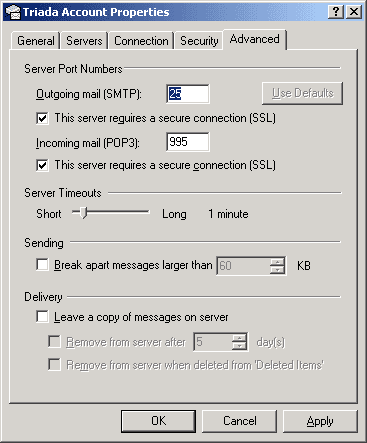Open the Servers tab
Image resolution: width=367 pixels, height=443 pixels.
pos(84,41)
